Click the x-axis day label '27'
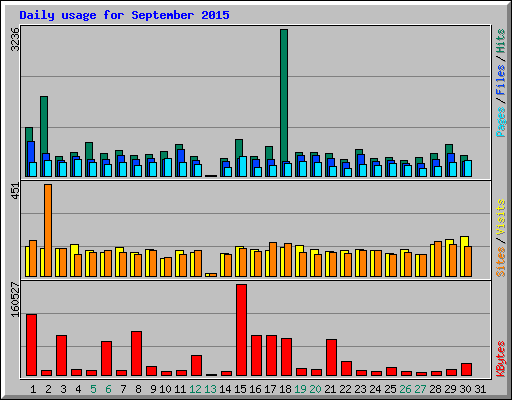This screenshot has width=512, height=400. (420, 389)
